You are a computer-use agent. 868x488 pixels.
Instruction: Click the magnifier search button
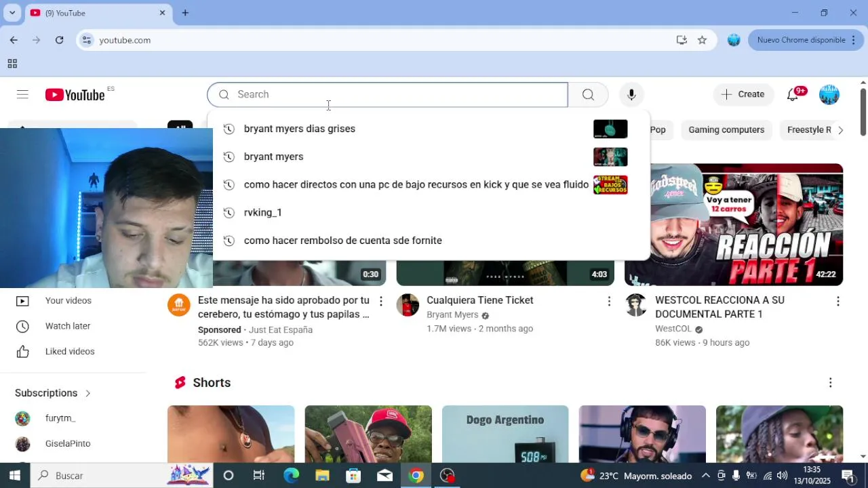point(588,94)
